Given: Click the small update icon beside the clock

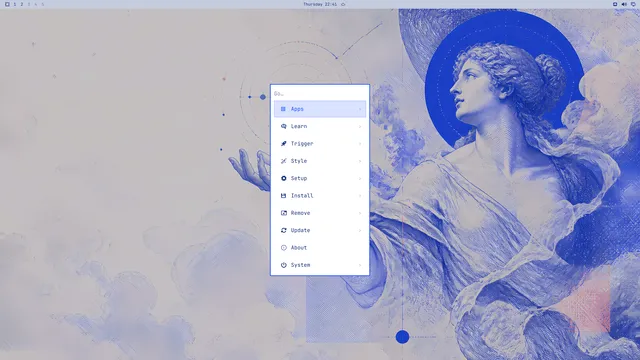Looking at the screenshot, I should pyautogui.click(x=343, y=4).
